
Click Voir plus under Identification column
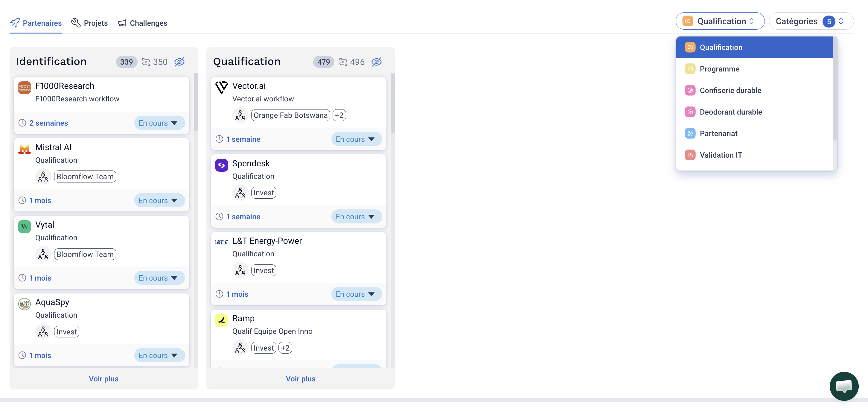click(103, 379)
